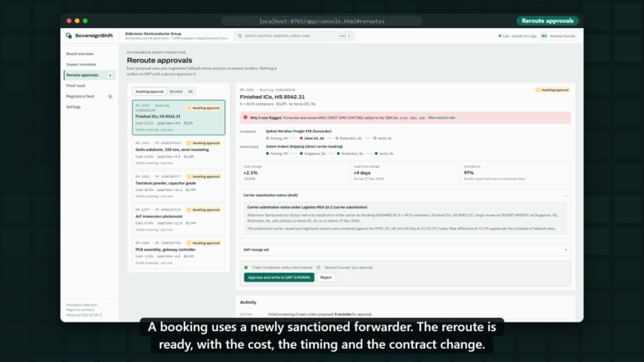Click the red alert icon beside 'Why it was flagged'
Image resolution: width=644 pixels, height=362 pixels.
(x=245, y=117)
